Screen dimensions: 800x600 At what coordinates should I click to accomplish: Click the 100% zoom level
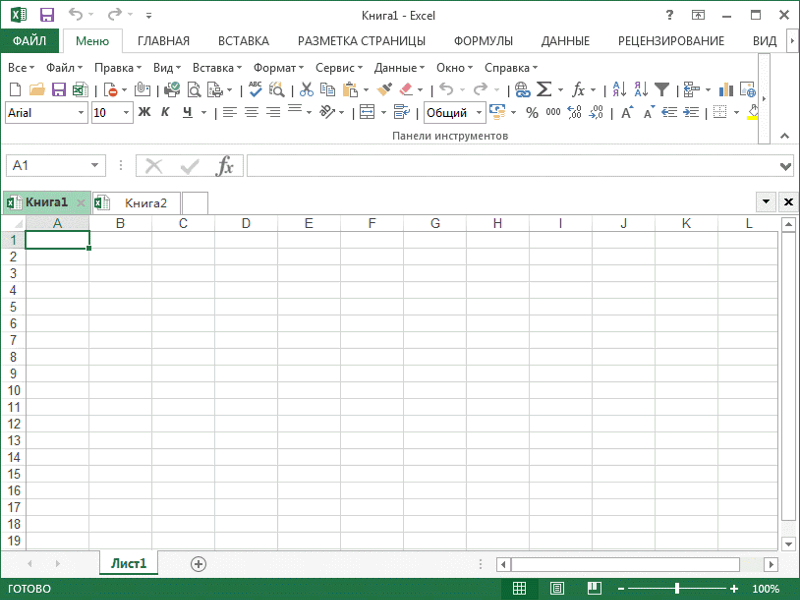[765, 589]
